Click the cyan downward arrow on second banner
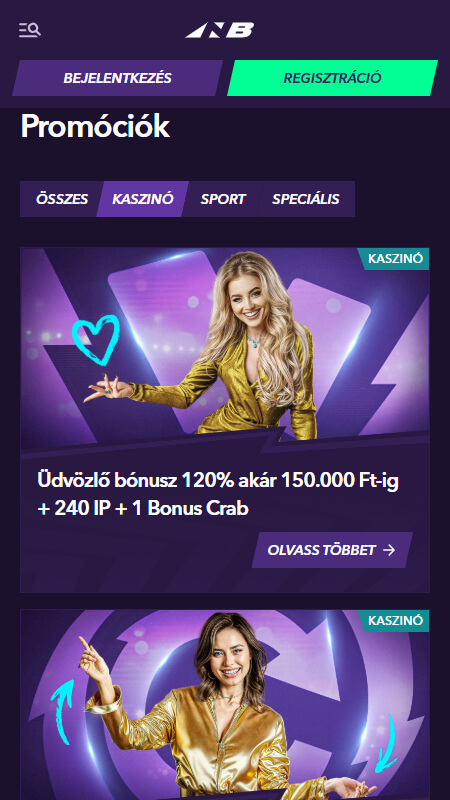This screenshot has height=800, width=450. tap(386, 743)
